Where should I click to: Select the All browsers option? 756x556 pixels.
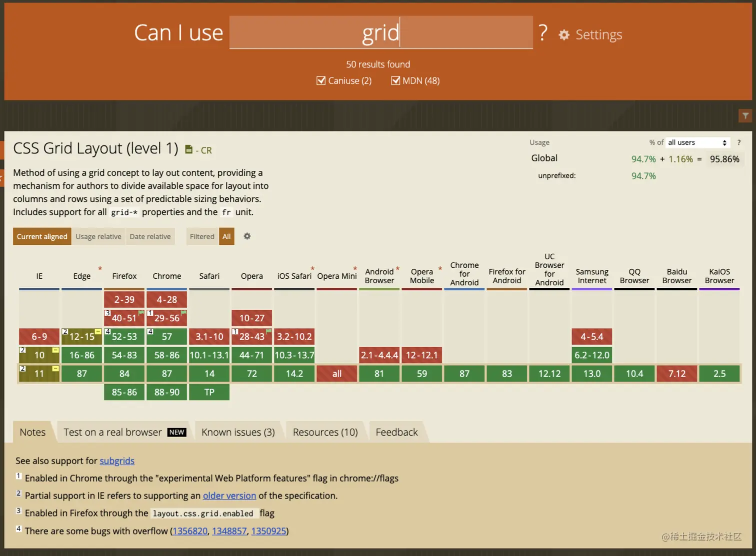click(x=226, y=236)
